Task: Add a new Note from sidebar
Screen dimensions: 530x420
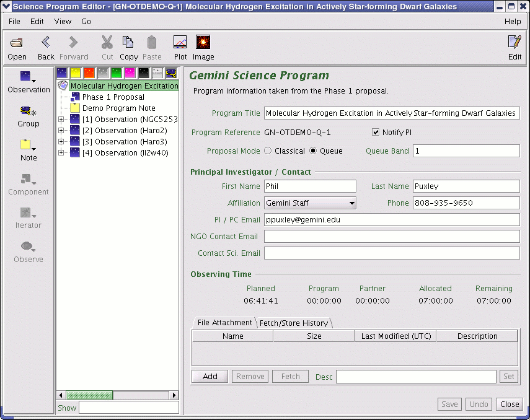Action: (x=29, y=151)
